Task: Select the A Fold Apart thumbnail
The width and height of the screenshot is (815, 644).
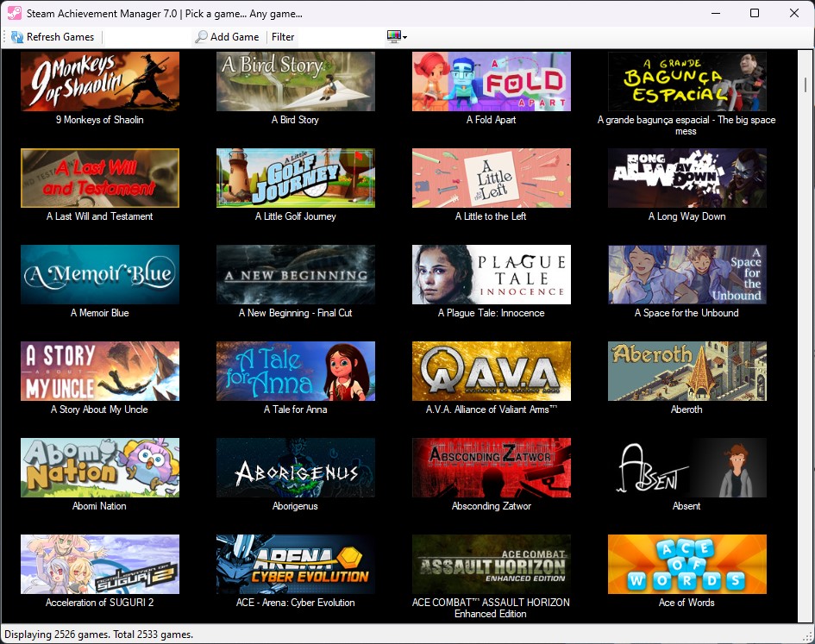Action: tap(492, 81)
